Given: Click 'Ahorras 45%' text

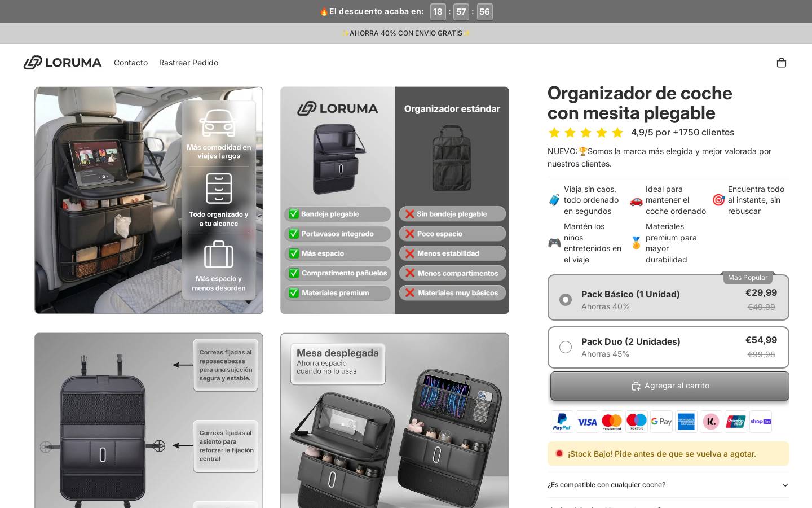Looking at the screenshot, I should (x=605, y=354).
